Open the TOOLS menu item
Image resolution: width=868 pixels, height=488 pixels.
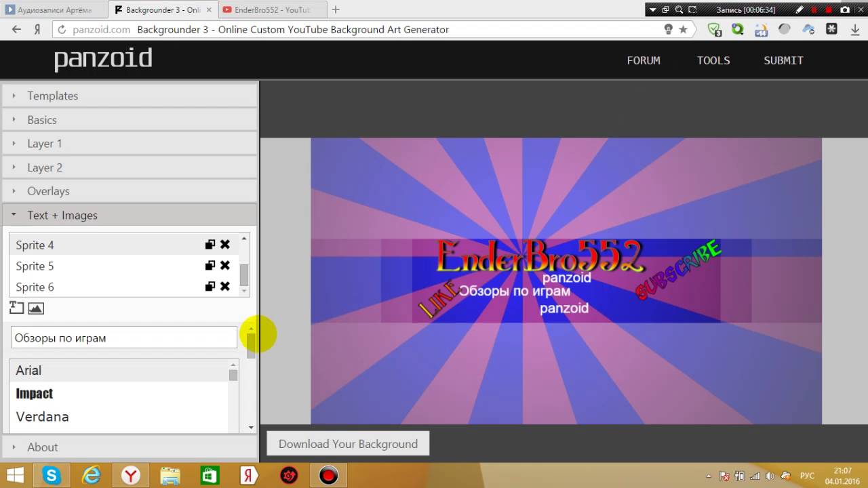click(x=713, y=60)
